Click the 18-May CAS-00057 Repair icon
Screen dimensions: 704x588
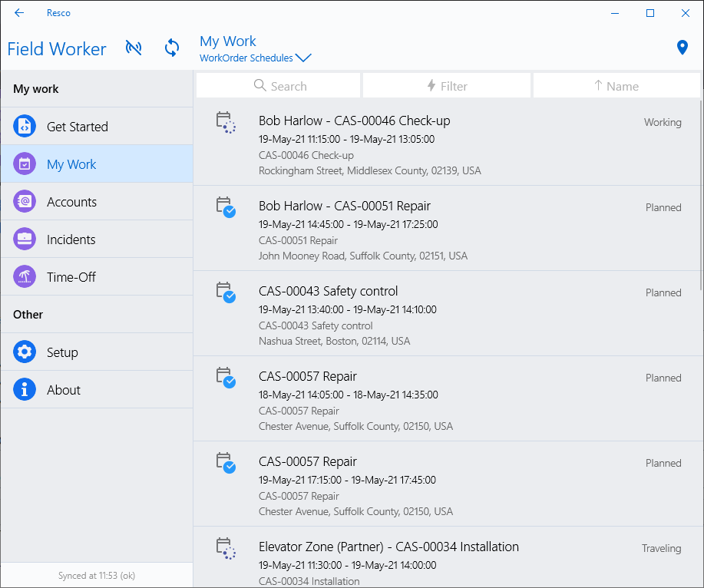[226, 378]
